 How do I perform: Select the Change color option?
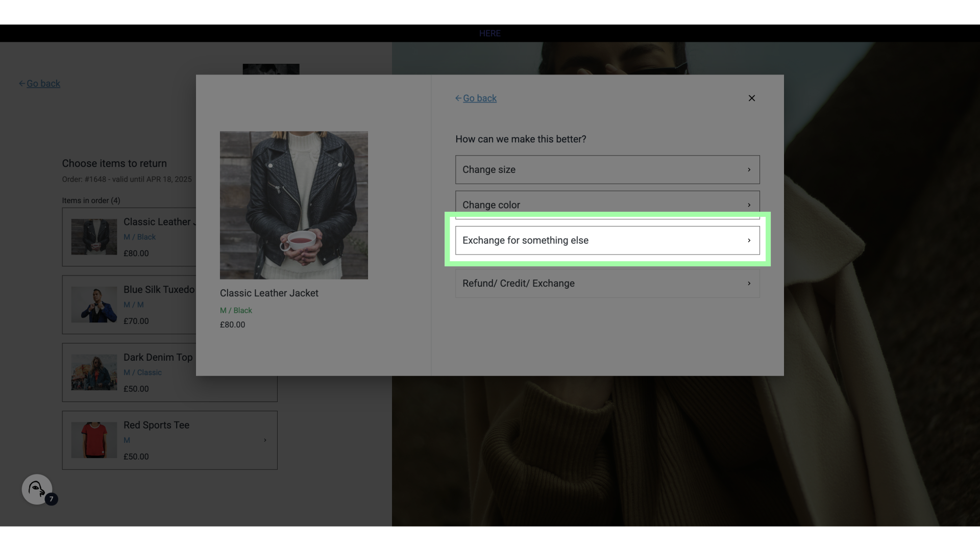607,204
